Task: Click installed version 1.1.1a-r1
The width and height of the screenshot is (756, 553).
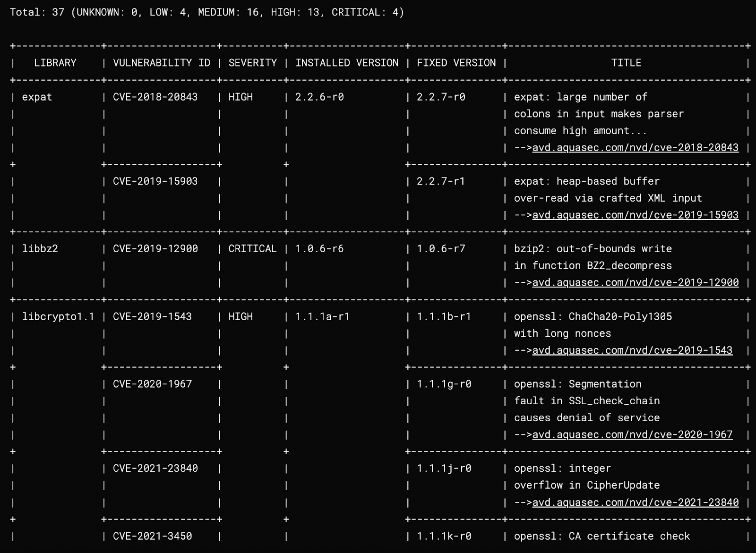Action: click(322, 316)
